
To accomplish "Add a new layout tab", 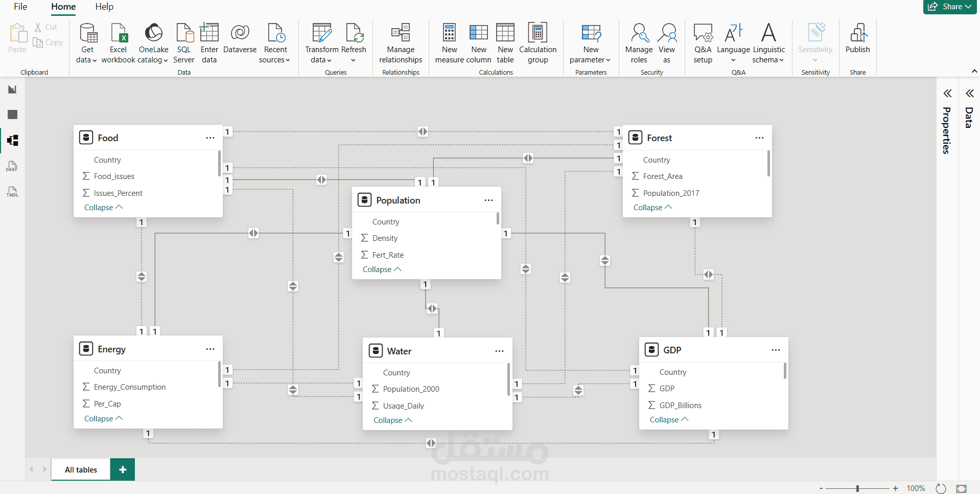I will (123, 469).
